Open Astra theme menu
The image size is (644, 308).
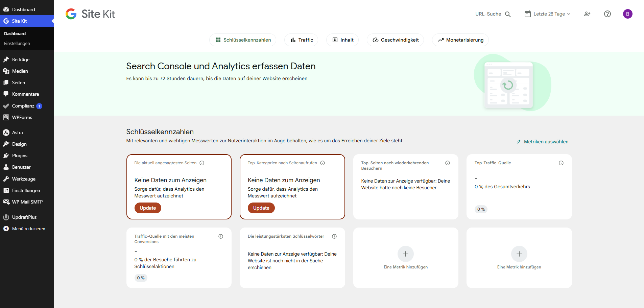point(27,133)
